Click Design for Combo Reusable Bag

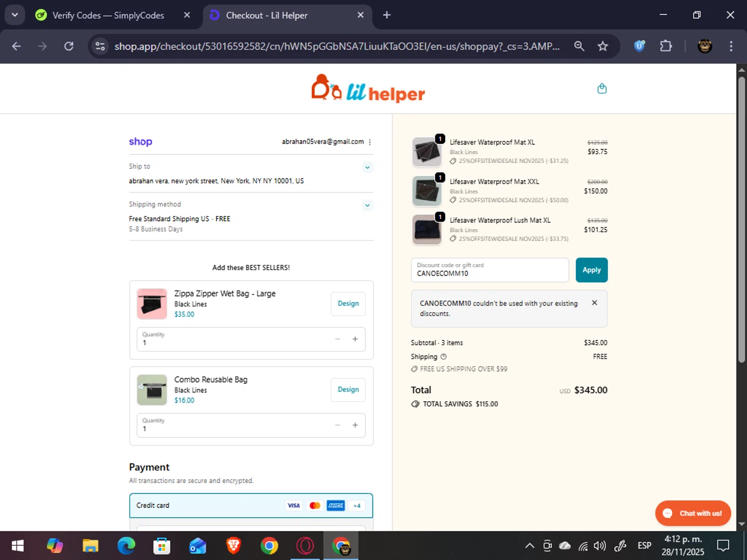coord(348,390)
